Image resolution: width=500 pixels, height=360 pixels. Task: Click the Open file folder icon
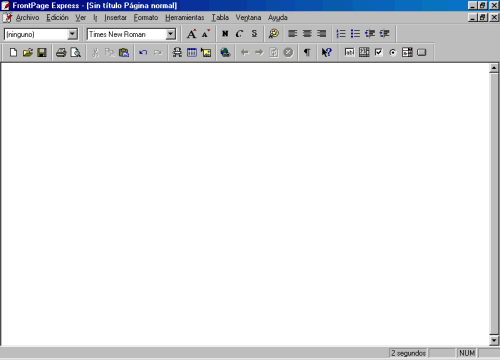click(x=28, y=53)
